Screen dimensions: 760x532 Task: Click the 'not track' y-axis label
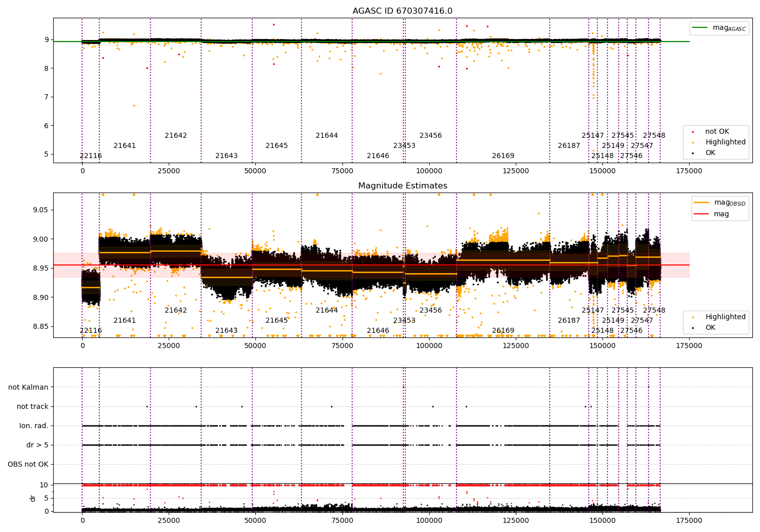pos(32,406)
